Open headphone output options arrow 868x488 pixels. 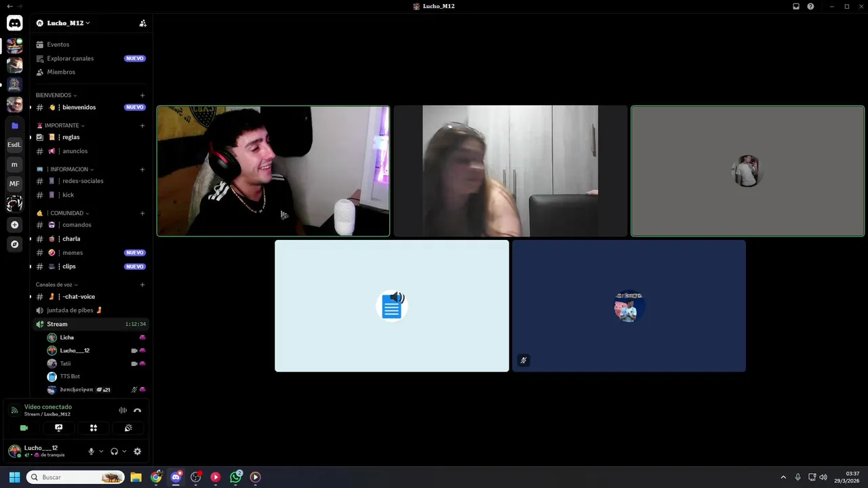point(124,451)
